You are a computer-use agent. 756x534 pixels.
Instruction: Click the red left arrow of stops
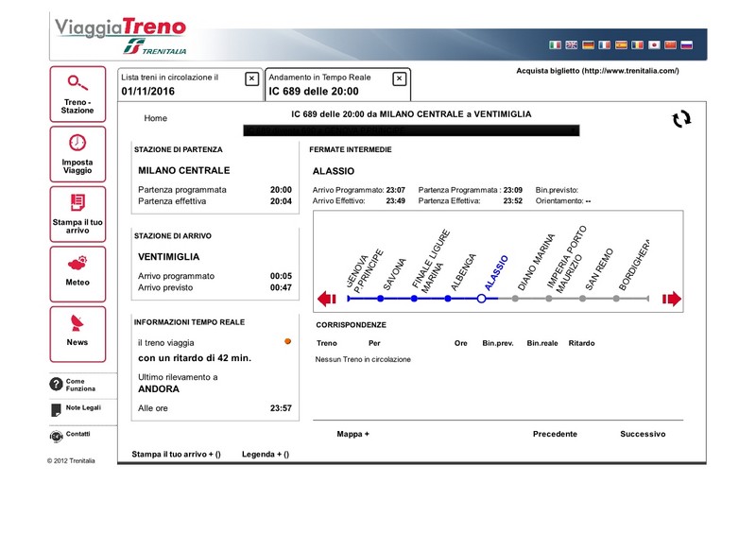tap(327, 299)
